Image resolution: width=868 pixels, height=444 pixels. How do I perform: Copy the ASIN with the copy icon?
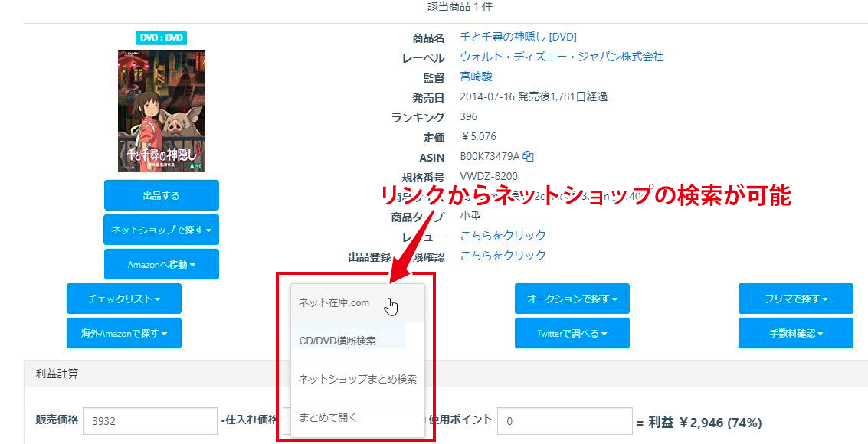(x=528, y=156)
